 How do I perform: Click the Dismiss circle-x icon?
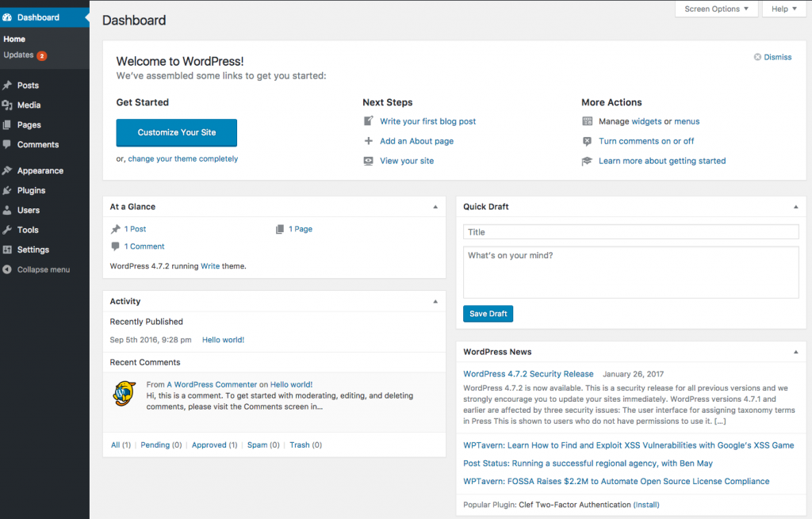[x=757, y=57]
